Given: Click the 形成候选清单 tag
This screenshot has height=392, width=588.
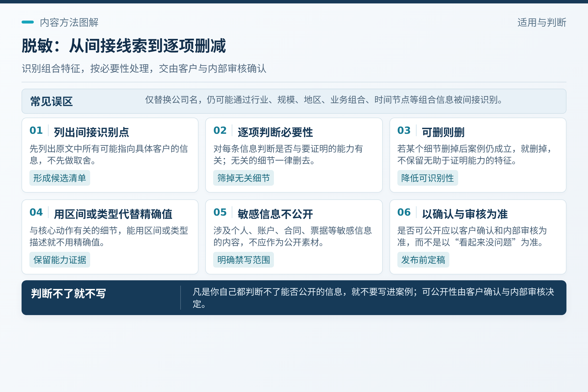Looking at the screenshot, I should click(x=60, y=178).
